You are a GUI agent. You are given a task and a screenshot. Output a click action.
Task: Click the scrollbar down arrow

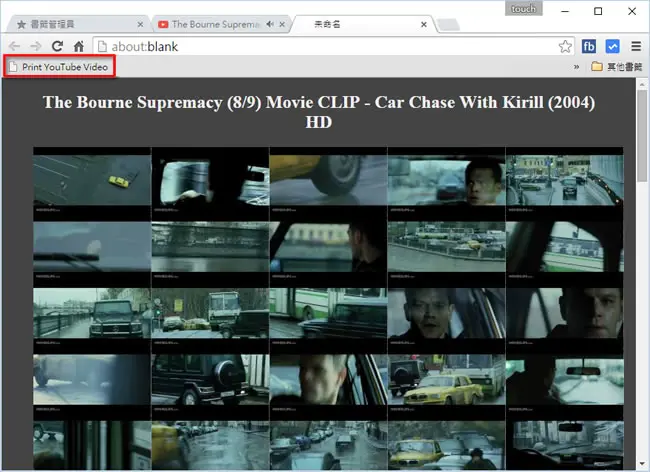(x=642, y=463)
